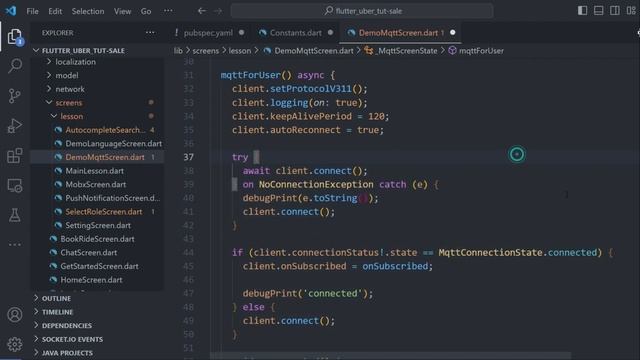Open GetStartedScreen.dart file
This screenshot has width=640, height=360.
coord(99,266)
